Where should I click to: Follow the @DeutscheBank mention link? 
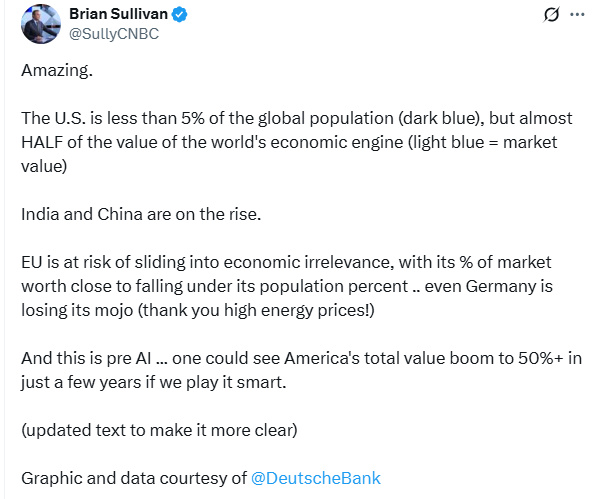pos(316,478)
